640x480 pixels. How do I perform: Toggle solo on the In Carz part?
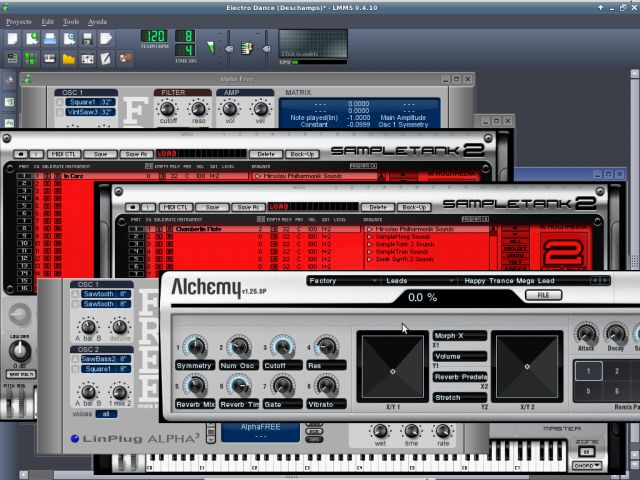tap(47, 176)
